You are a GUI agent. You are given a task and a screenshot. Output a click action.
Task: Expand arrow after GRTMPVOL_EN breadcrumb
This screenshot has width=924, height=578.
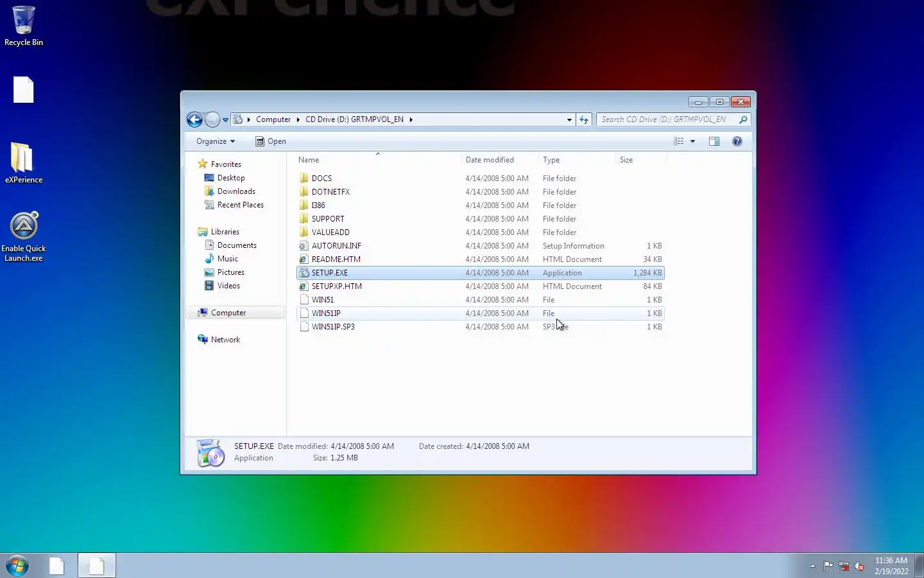coord(411,119)
